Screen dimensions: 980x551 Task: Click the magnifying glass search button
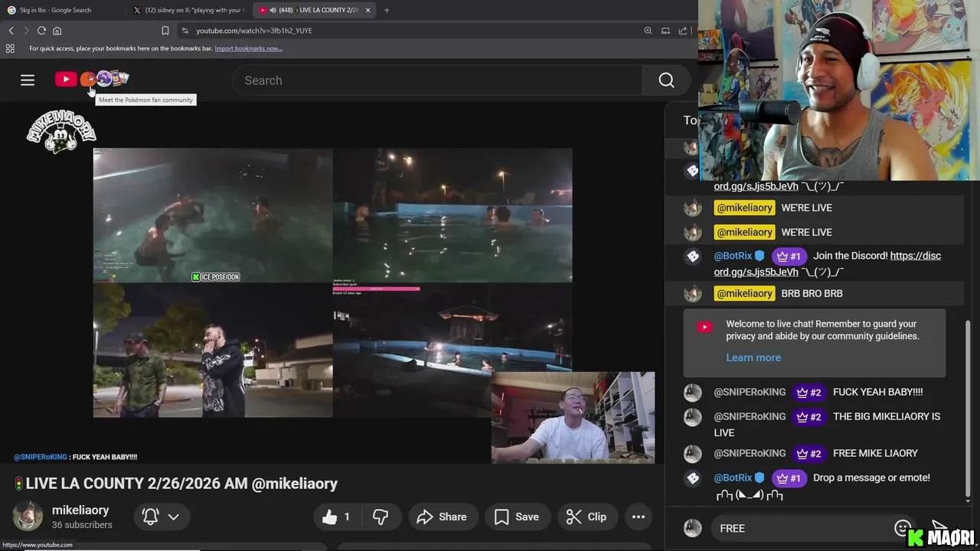point(666,80)
